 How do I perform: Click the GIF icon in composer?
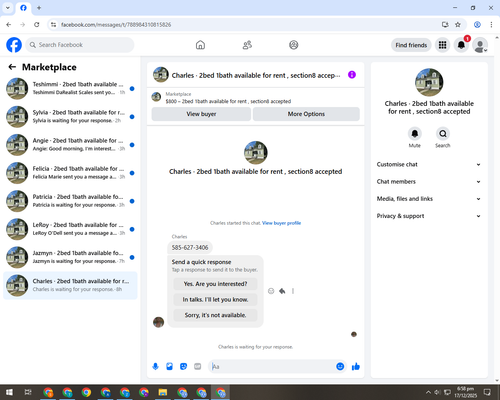pyautogui.click(x=198, y=367)
